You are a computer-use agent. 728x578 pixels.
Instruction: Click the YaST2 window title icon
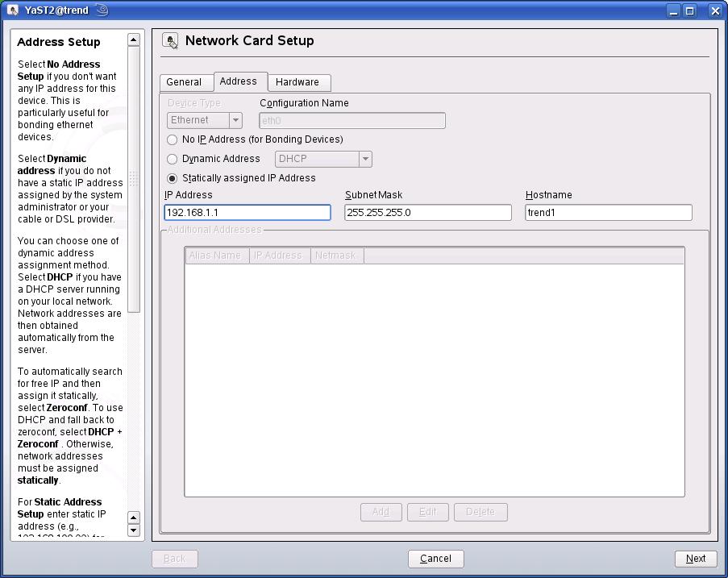coord(13,10)
